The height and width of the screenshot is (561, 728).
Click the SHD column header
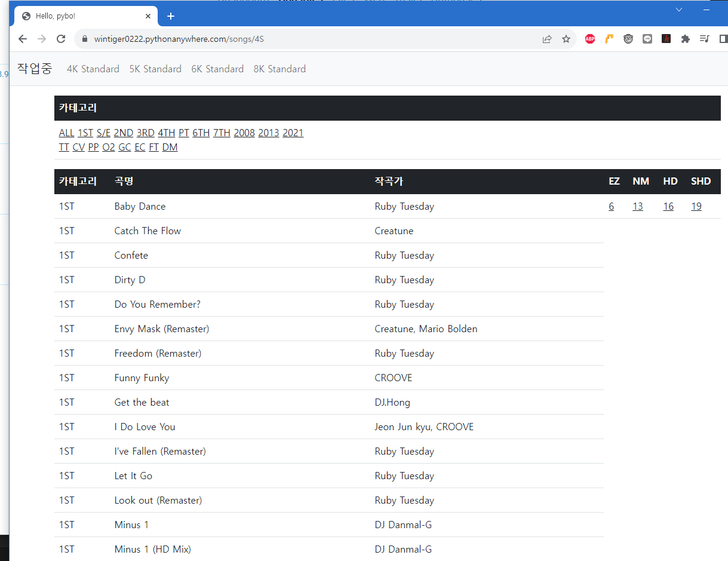701,181
